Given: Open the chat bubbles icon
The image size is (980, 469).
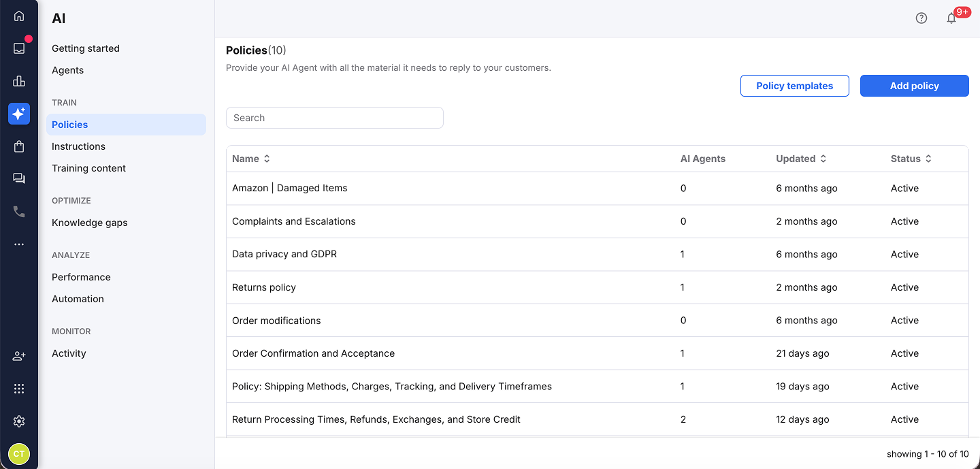Looking at the screenshot, I should (19, 179).
